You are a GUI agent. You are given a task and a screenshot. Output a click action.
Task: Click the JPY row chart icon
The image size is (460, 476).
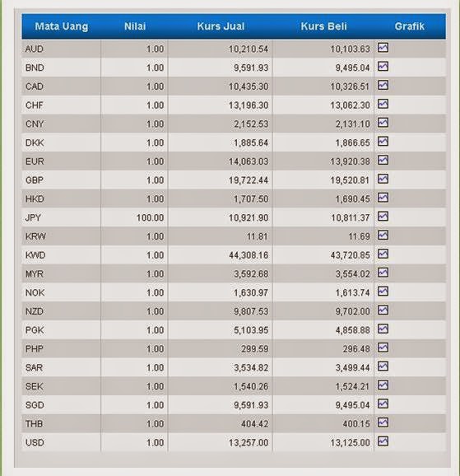tap(383, 217)
